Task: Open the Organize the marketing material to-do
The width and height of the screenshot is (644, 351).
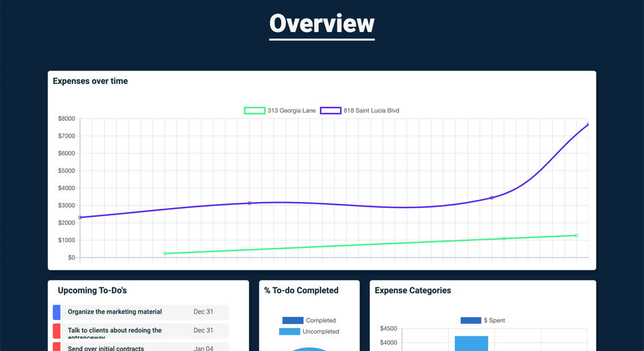Action: [141, 312]
